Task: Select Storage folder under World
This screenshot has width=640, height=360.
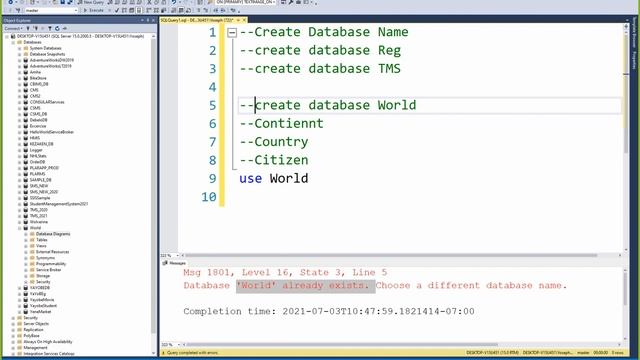Action: pyautogui.click(x=43, y=276)
